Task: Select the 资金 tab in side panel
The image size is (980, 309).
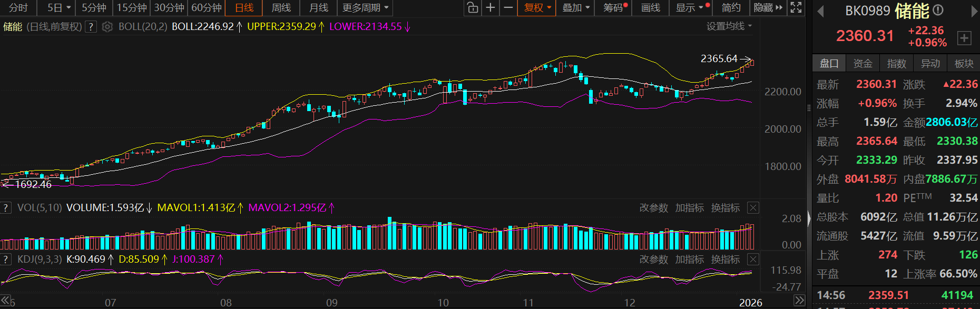Action: pyautogui.click(x=863, y=64)
